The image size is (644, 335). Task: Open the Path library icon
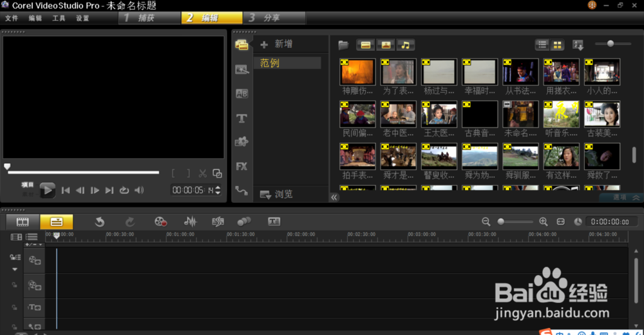pos(241,191)
